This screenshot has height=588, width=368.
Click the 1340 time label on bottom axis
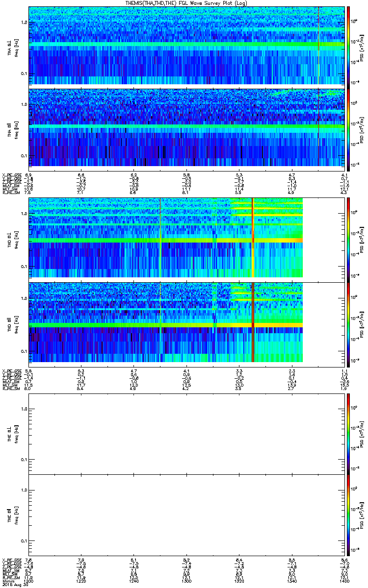point(292,581)
